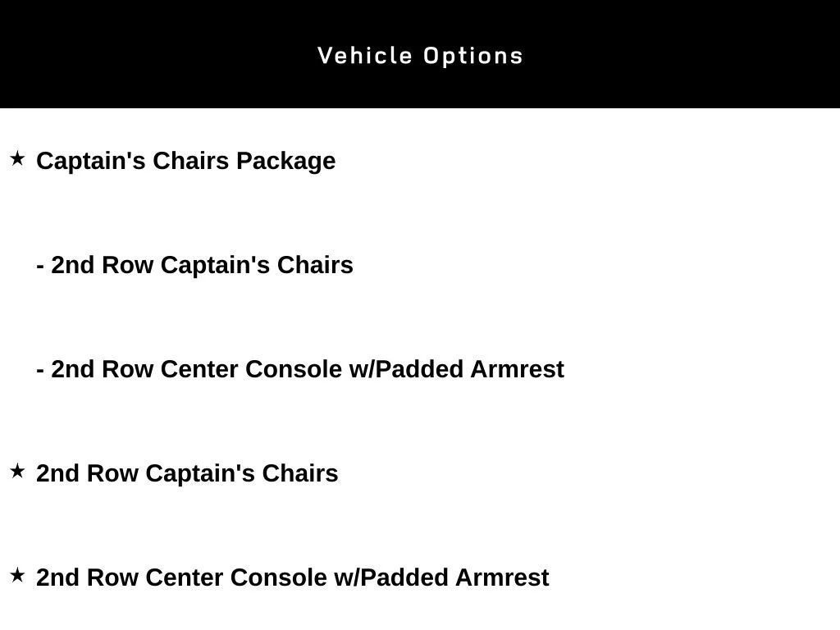
Task: Click the dash before indented 2nd Row Center Console
Action: (40, 371)
